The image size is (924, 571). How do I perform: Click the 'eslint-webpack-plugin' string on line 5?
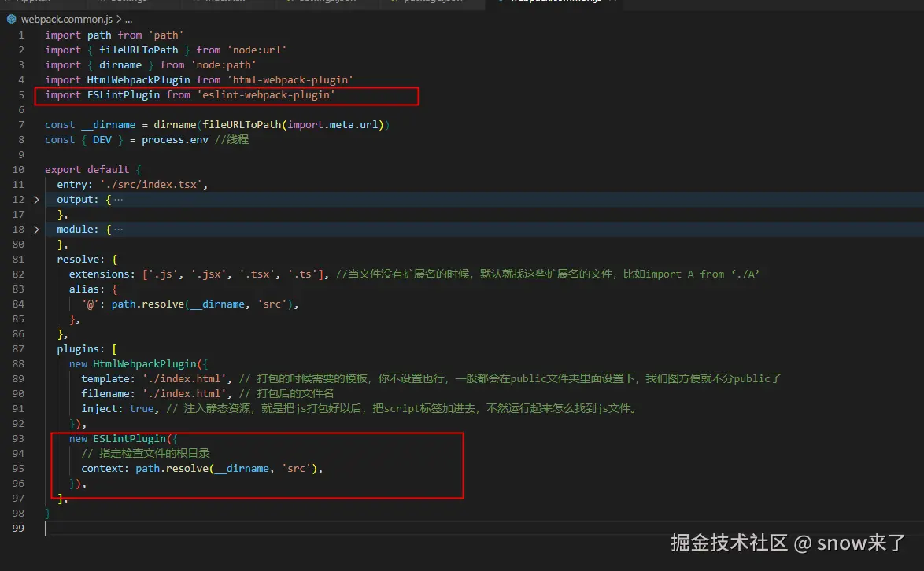click(266, 95)
